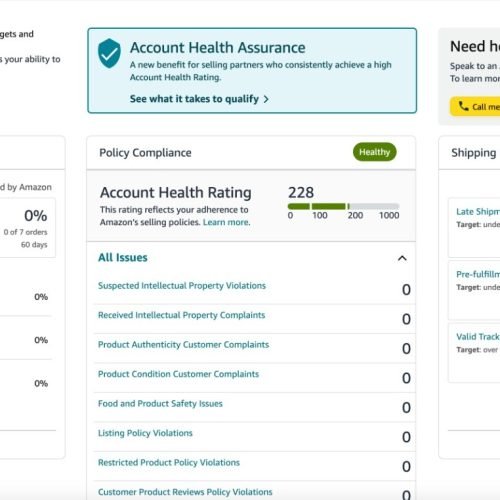Click the chevron next to qualify link
The image size is (500, 500).
[266, 99]
